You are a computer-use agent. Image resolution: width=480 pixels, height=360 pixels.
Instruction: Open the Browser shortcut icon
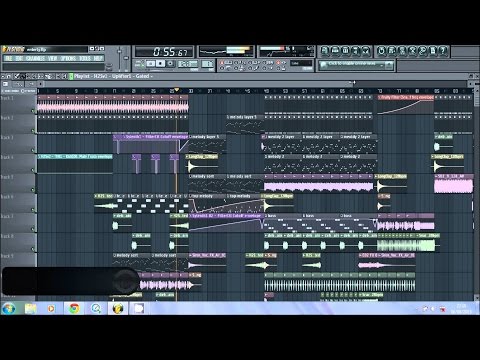click(356, 51)
